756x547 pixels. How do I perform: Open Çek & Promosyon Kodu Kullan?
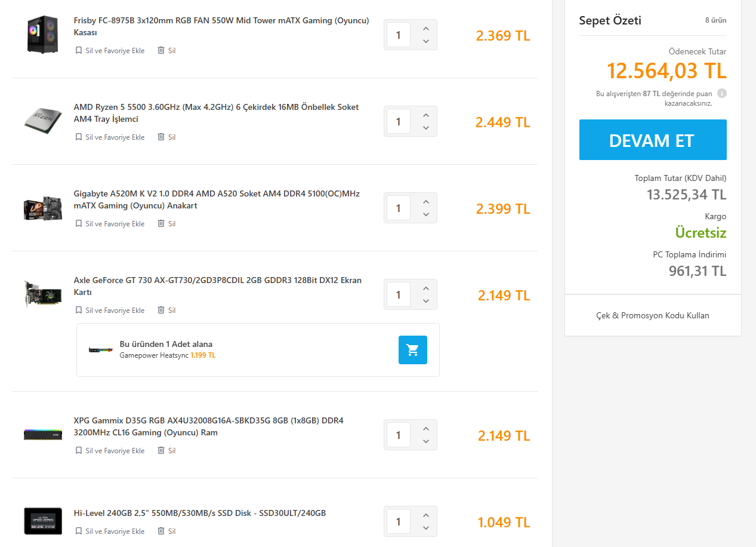coord(653,315)
